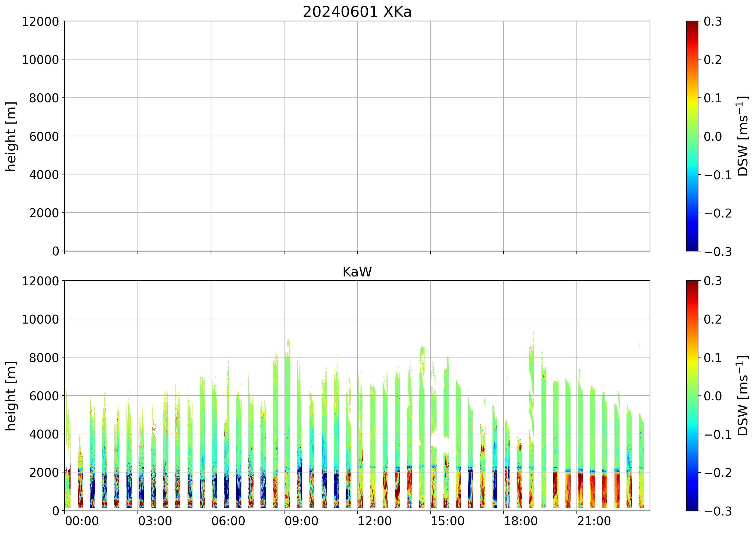This screenshot has height=533, width=756.
Task: Click the 03:00 time axis label
Action: [x=155, y=521]
